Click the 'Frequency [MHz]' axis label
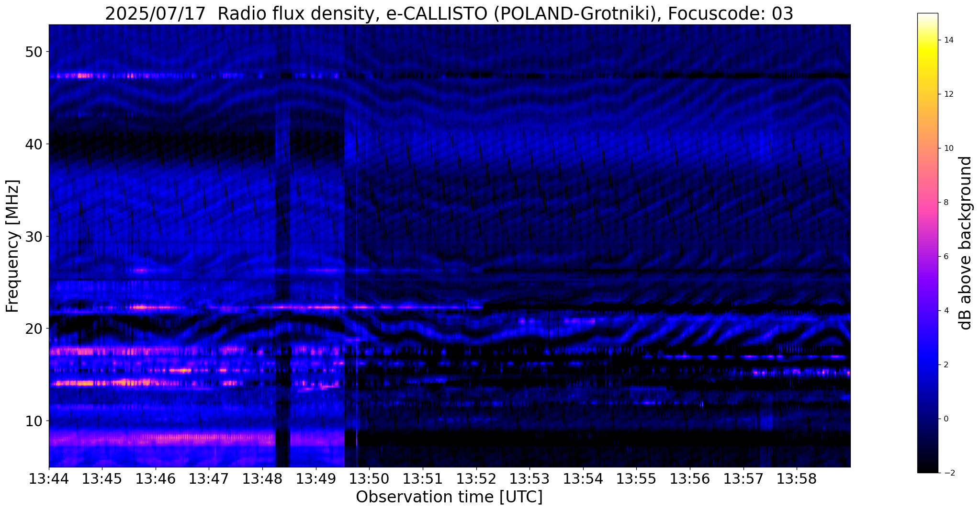Image resolution: width=980 pixels, height=511 pixels. click(x=13, y=246)
